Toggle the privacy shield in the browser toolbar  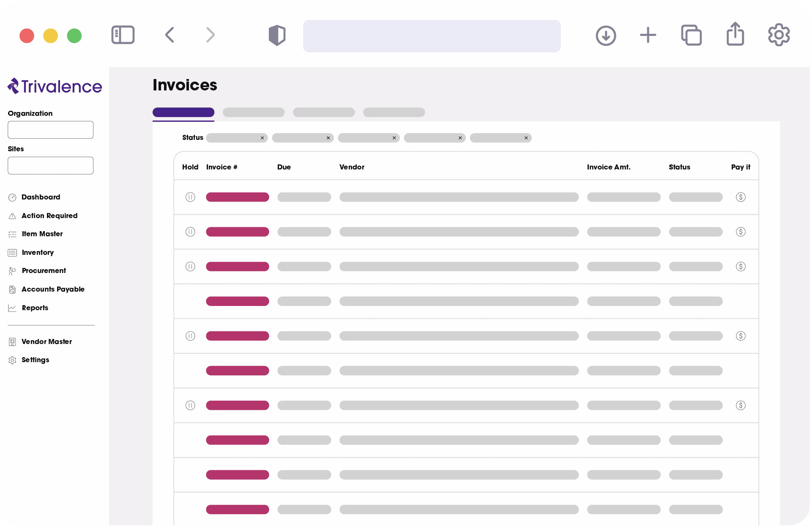[277, 35]
